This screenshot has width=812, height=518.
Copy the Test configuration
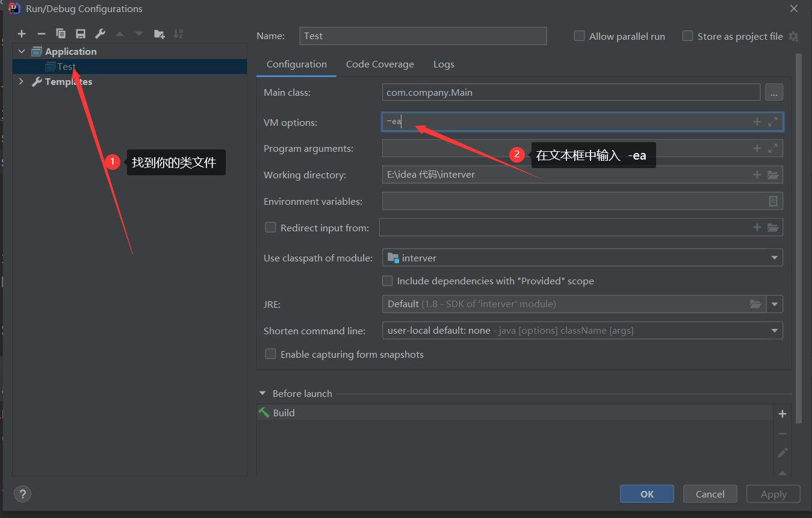[60, 34]
